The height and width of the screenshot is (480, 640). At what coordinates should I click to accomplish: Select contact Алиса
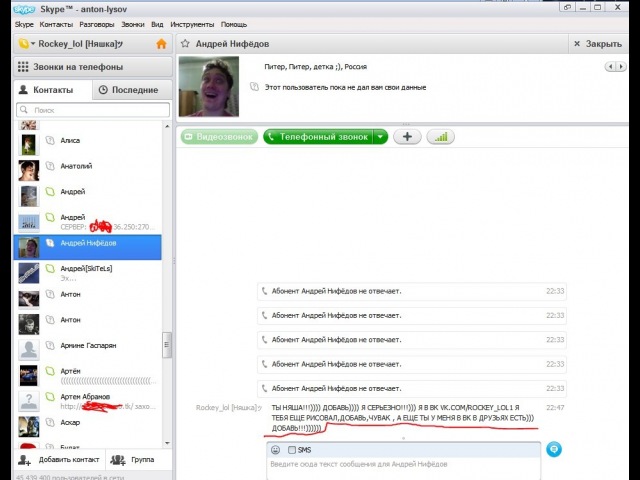click(88, 144)
